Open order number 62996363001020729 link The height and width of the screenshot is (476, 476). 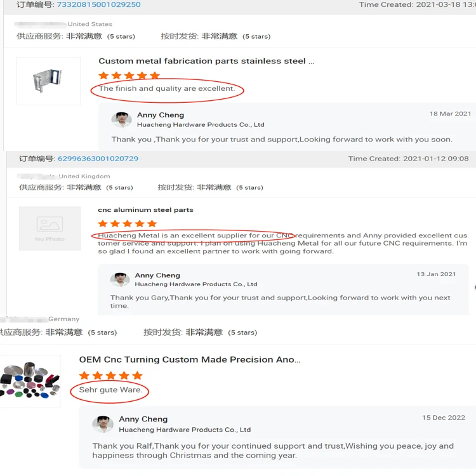[x=98, y=159]
